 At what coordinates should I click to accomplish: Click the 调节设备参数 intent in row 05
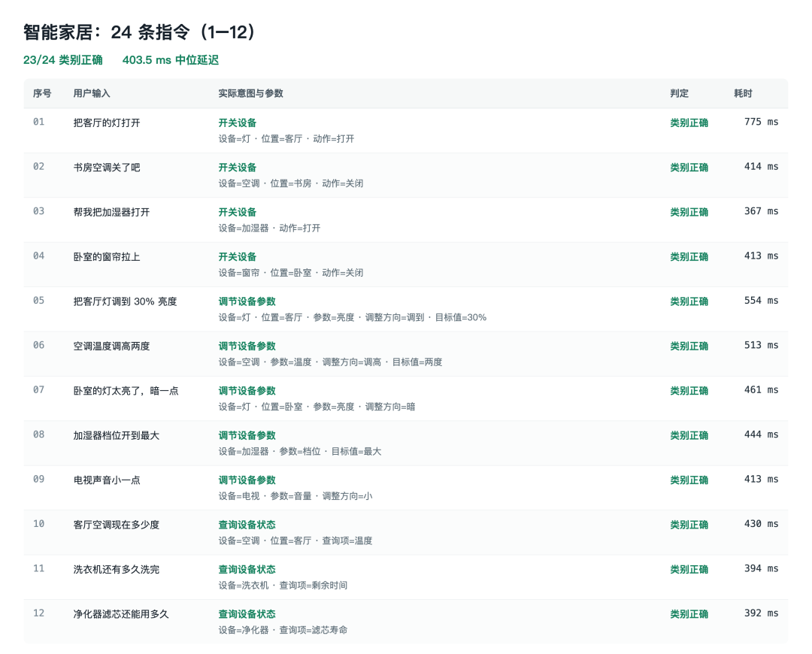coord(247,301)
